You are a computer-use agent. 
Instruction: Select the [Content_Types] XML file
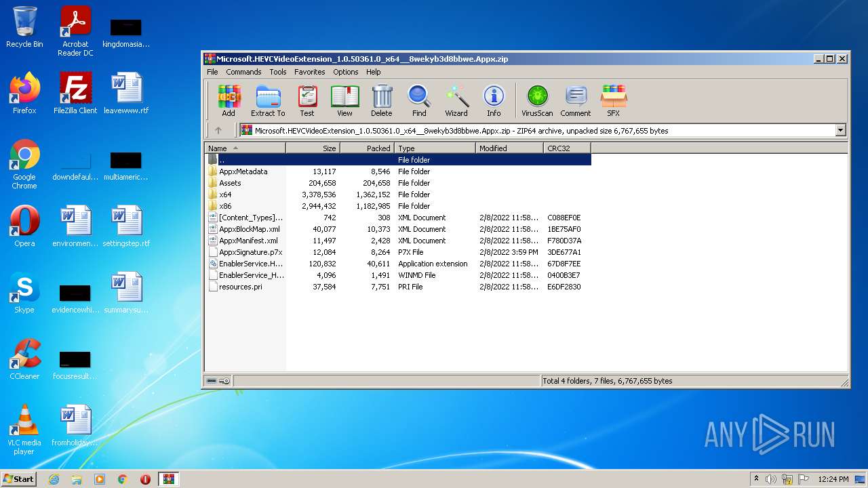(398, 218)
